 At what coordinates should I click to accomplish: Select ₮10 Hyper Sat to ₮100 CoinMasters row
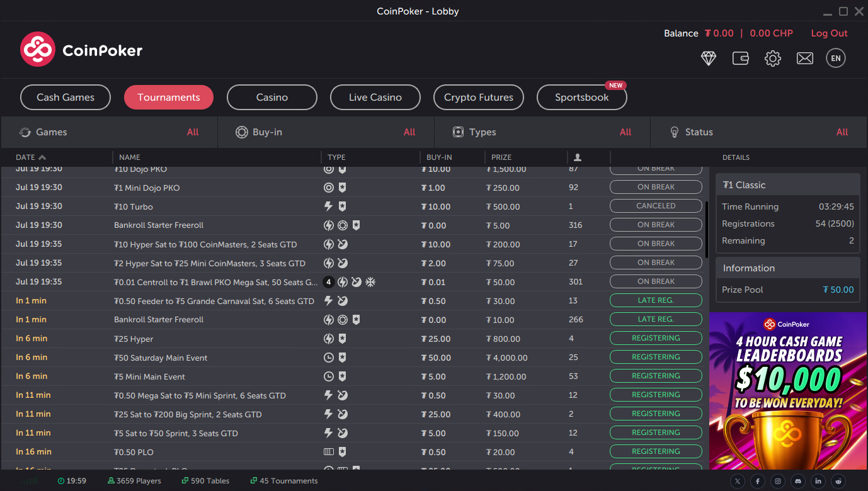(x=354, y=244)
